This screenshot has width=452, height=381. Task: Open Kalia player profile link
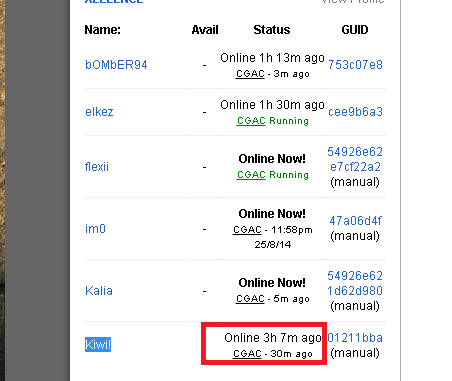point(99,291)
